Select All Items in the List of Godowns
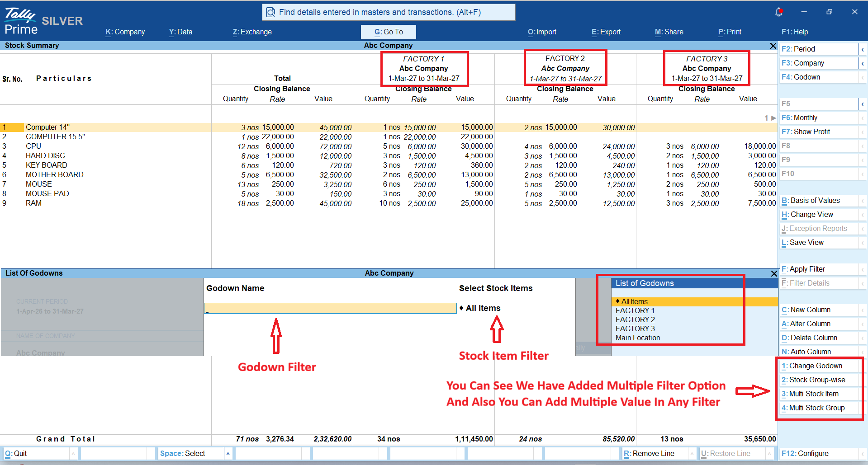The height and width of the screenshot is (465, 868). (694, 301)
